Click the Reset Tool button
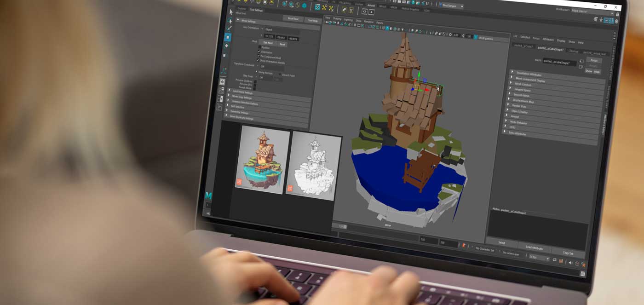The height and width of the screenshot is (305, 644). coord(293,19)
